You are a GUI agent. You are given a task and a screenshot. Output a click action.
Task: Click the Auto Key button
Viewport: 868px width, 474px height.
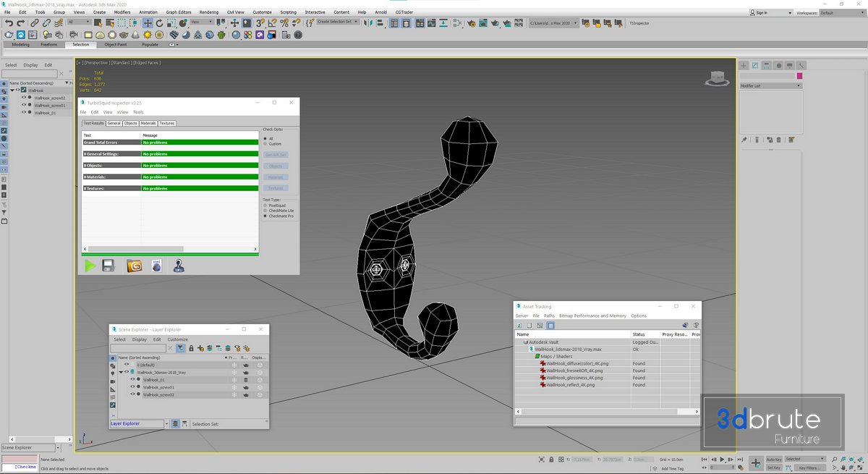click(773, 459)
